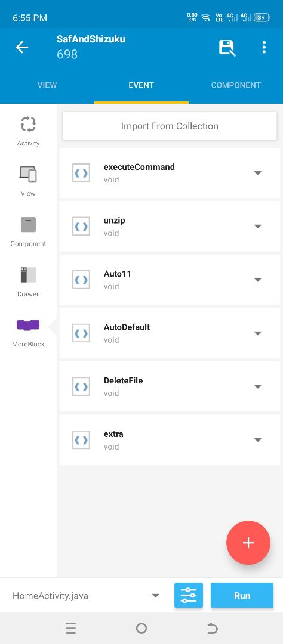Select the Drawer sidebar icon
283x644 pixels.
(x=28, y=275)
